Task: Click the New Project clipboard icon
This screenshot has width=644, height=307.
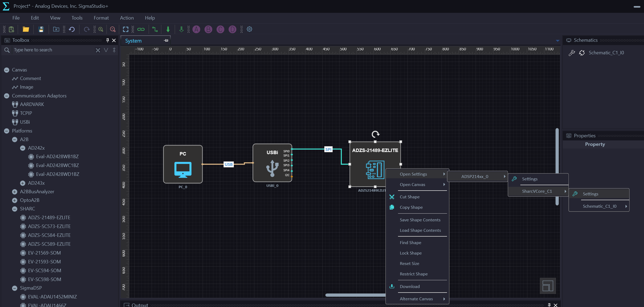Action: pos(11,29)
